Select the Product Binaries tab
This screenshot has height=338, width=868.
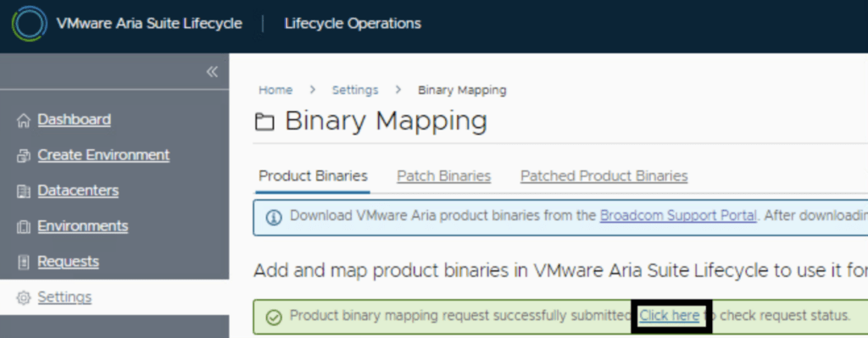[314, 176]
